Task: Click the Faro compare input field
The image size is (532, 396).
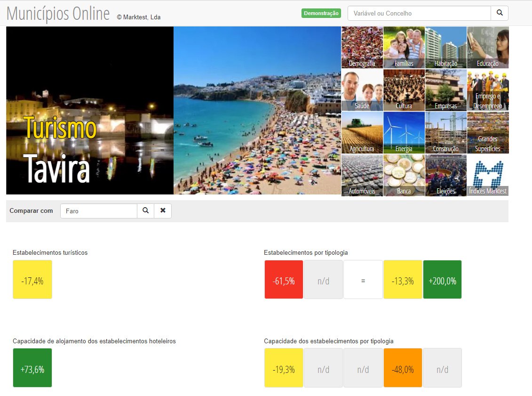Action: click(x=98, y=211)
